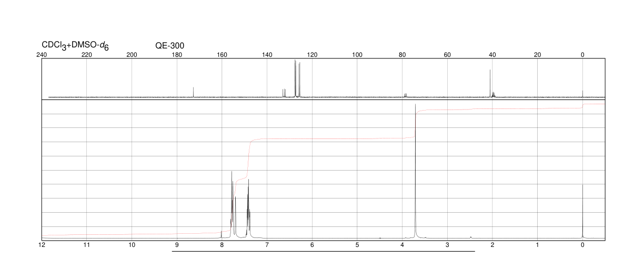
Task: Click the 6 ppm label on proton axis
Action: (312, 245)
